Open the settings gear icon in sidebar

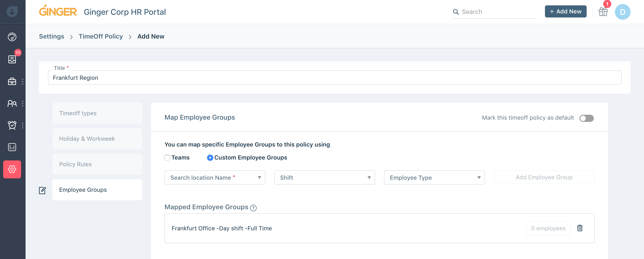pos(12,169)
